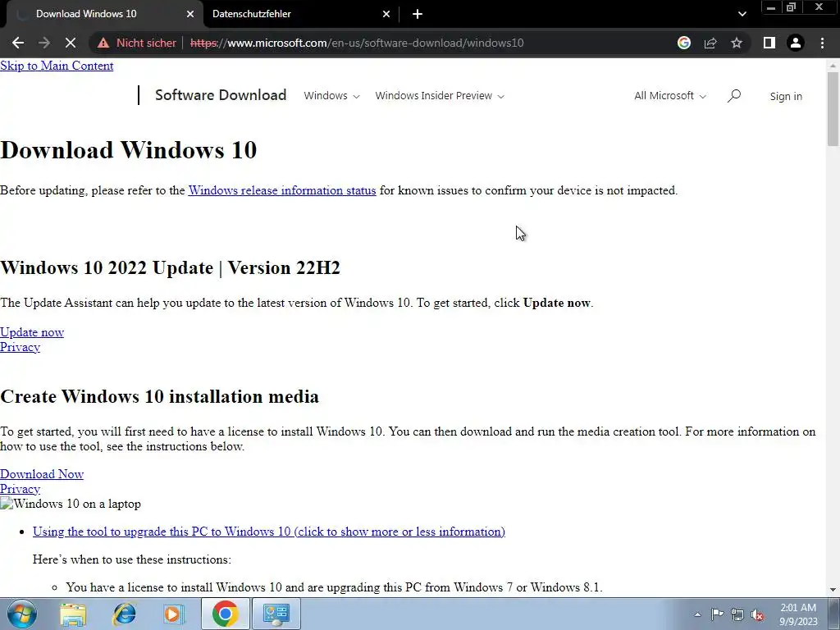Close the Download Windows 10 tab

190,14
